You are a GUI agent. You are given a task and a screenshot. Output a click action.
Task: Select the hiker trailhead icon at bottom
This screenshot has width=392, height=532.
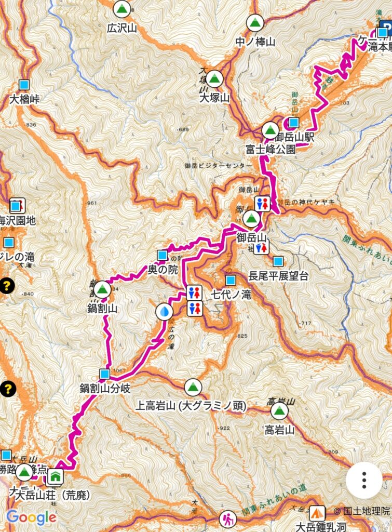228,520
